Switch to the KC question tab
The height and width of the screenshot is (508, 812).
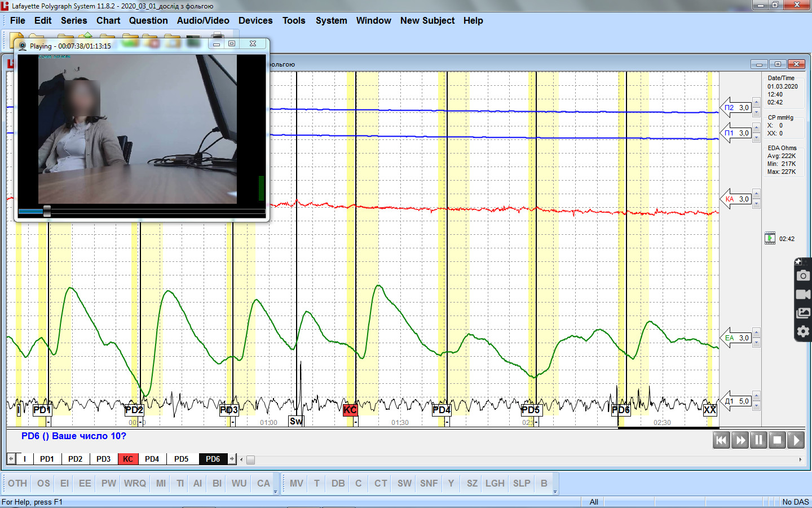(128, 459)
